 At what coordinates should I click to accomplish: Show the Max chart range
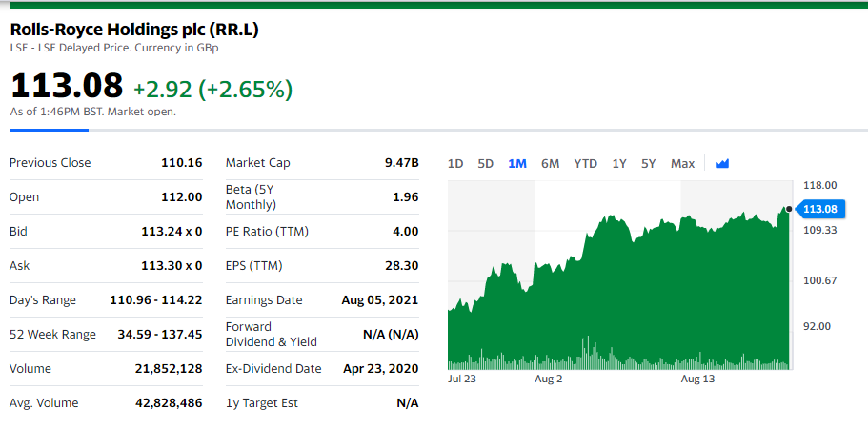(682, 163)
